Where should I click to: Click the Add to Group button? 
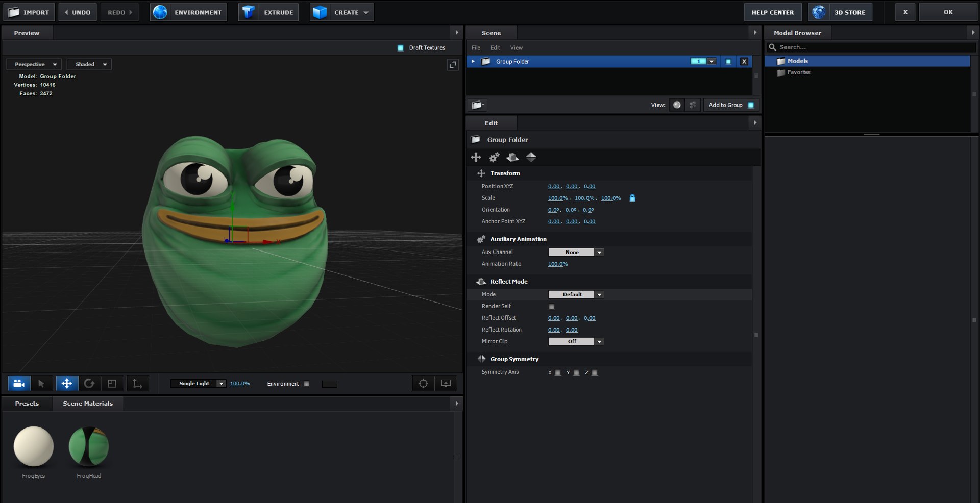731,105
